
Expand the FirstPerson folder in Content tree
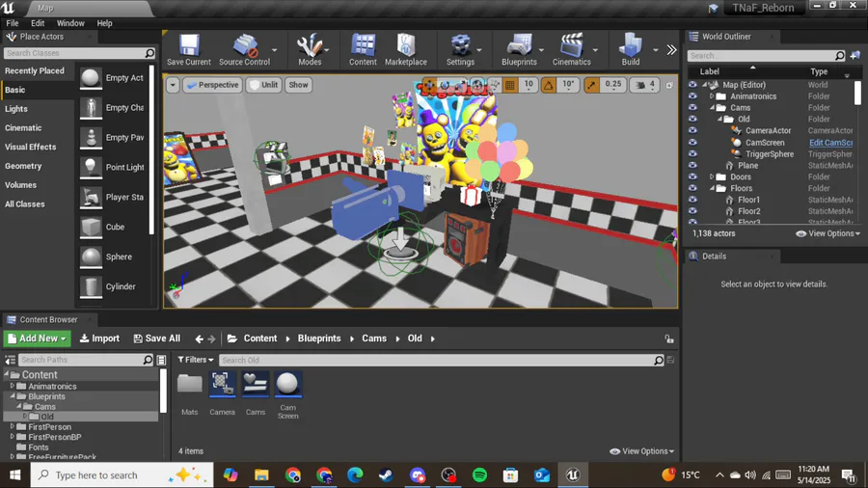(x=13, y=426)
